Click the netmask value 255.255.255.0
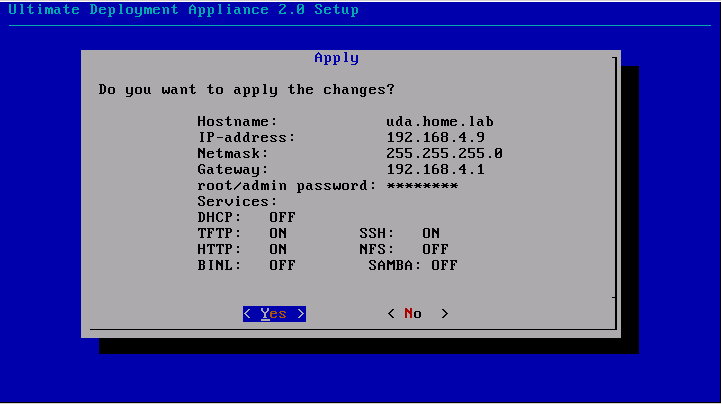The image size is (721, 404). (444, 154)
